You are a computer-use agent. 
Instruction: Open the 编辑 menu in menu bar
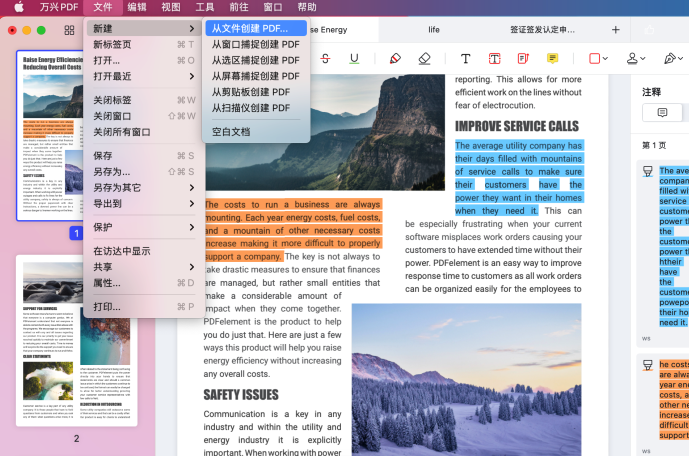pos(137,7)
